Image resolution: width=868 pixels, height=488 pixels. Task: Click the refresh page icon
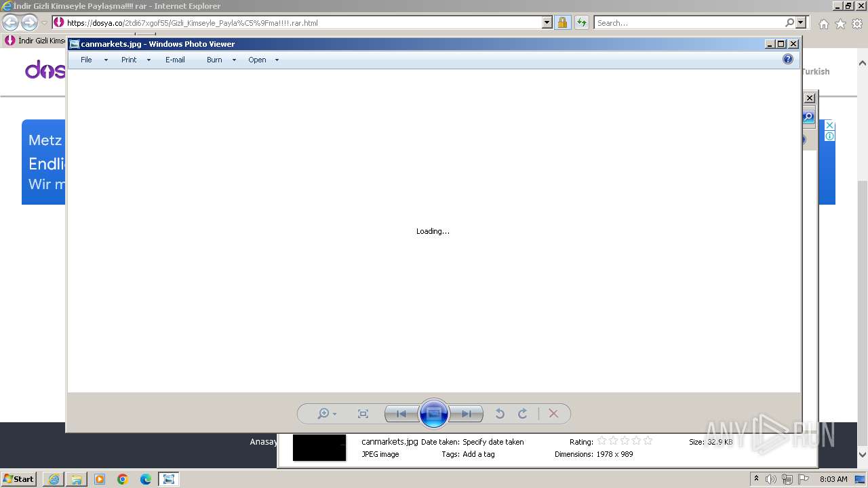(x=581, y=22)
